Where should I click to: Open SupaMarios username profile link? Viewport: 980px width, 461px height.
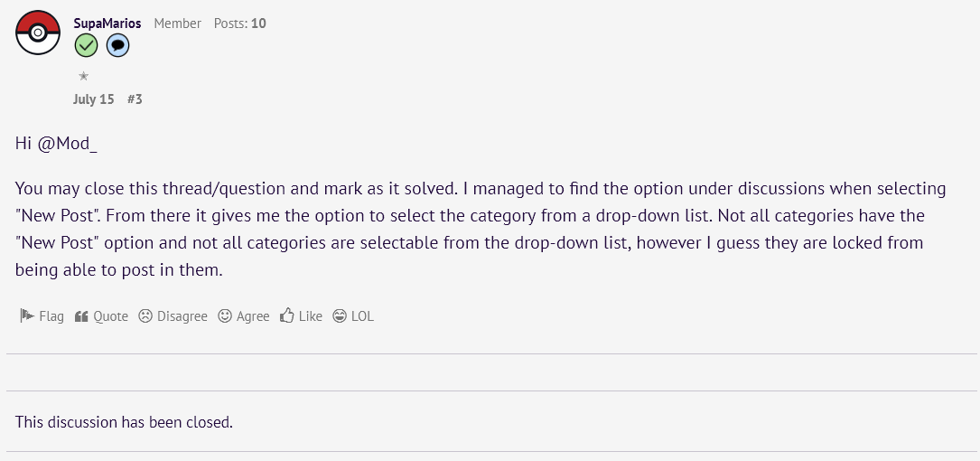107,24
